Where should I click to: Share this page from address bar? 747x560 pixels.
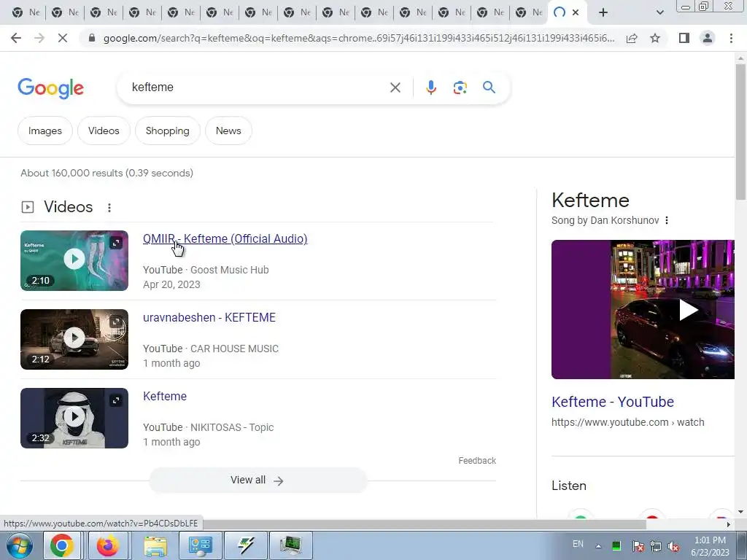632,38
